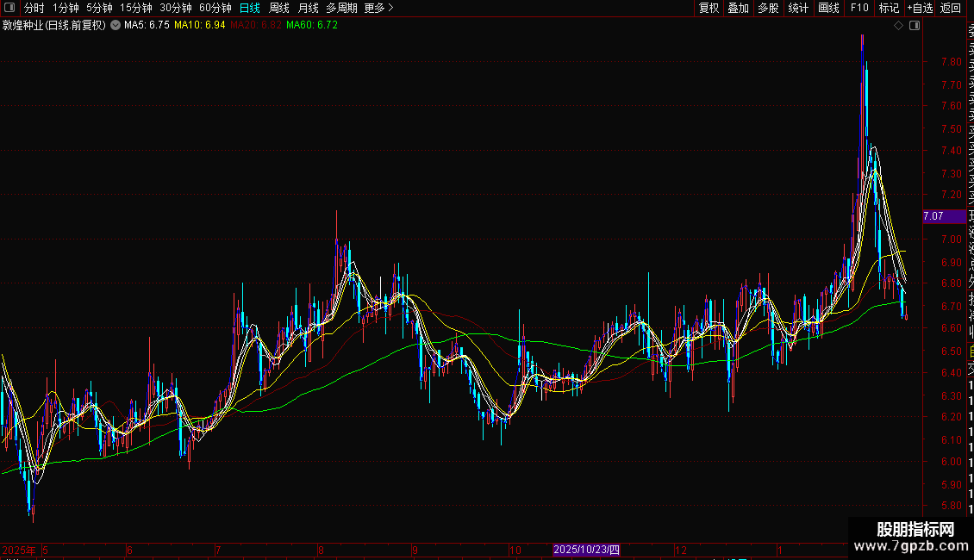Click the 2025/10/23/四 date marker
974x560 pixels.
point(586,550)
